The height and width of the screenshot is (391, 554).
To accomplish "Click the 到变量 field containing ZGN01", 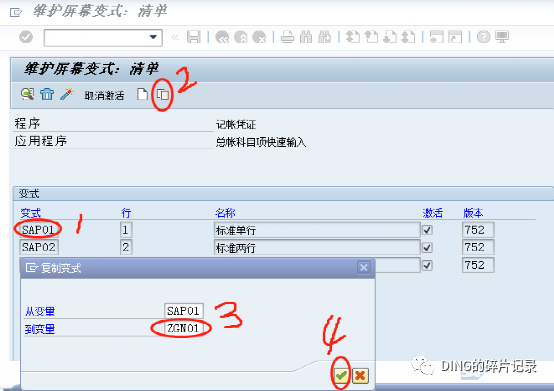I will [x=184, y=328].
